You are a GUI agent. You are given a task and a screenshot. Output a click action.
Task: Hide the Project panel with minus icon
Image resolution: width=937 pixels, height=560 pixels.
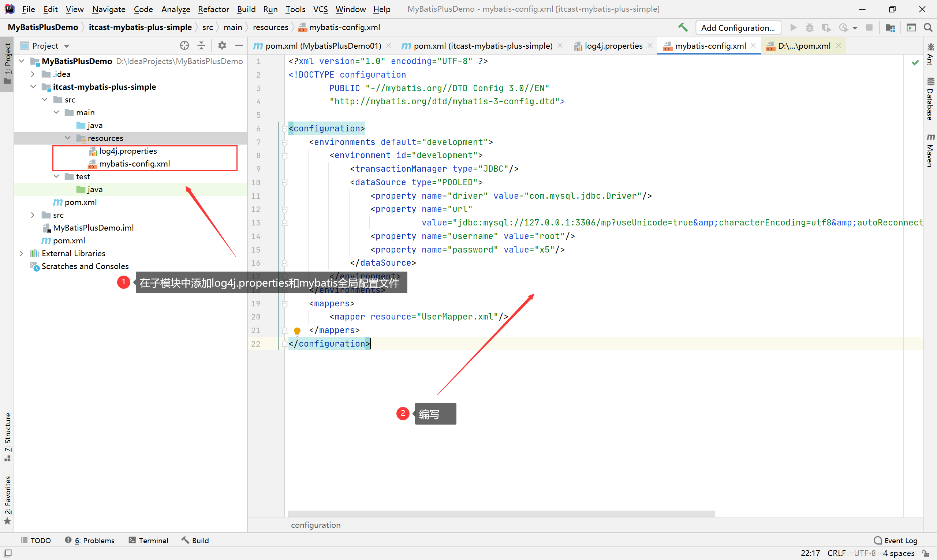click(239, 46)
